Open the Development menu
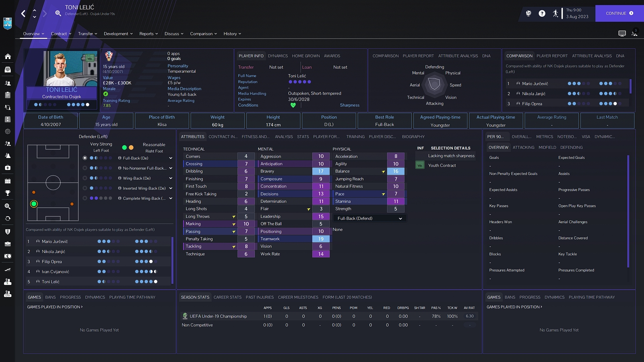The width and height of the screenshot is (644, 362). pyautogui.click(x=118, y=34)
